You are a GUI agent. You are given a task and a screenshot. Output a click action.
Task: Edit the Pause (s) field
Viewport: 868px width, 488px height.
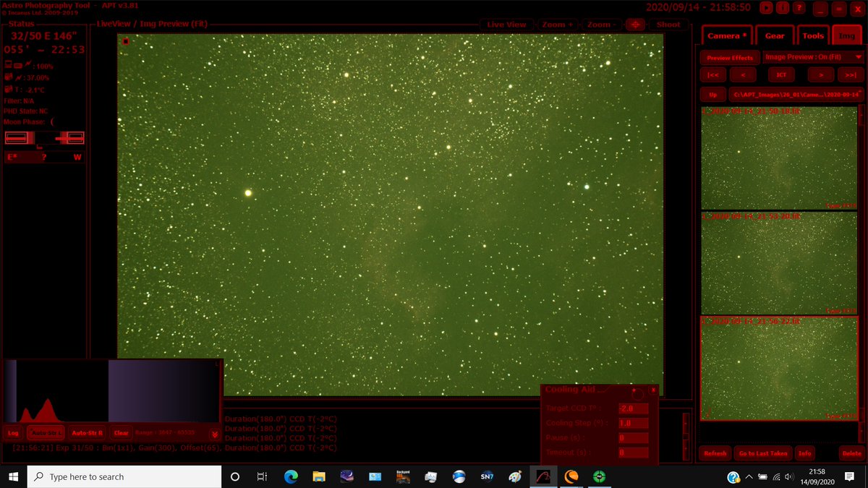[x=633, y=438]
